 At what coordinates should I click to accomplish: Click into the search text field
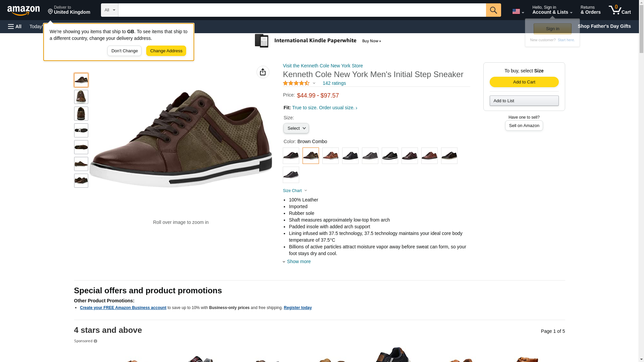click(x=302, y=10)
